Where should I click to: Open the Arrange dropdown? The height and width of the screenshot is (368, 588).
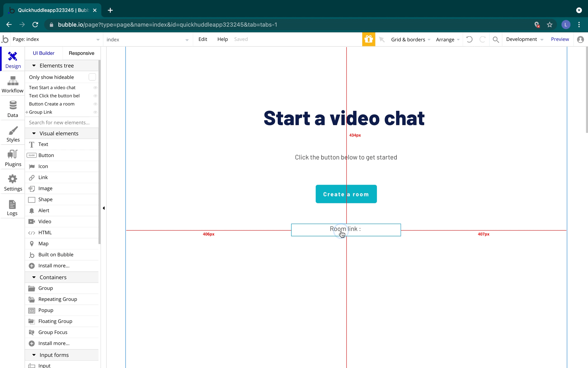[x=448, y=39]
